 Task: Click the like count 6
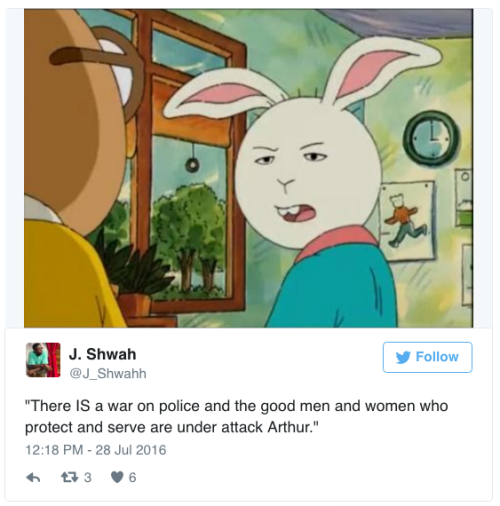click(x=132, y=478)
